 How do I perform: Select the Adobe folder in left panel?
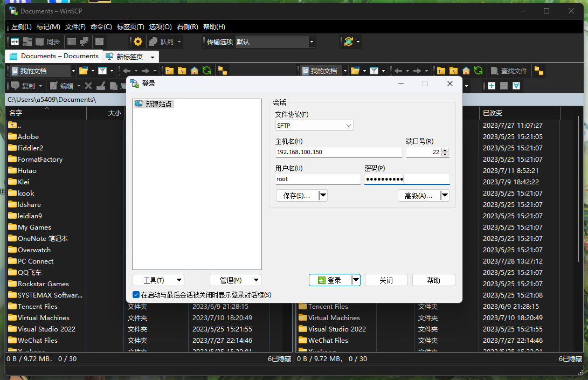pyautogui.click(x=24, y=136)
